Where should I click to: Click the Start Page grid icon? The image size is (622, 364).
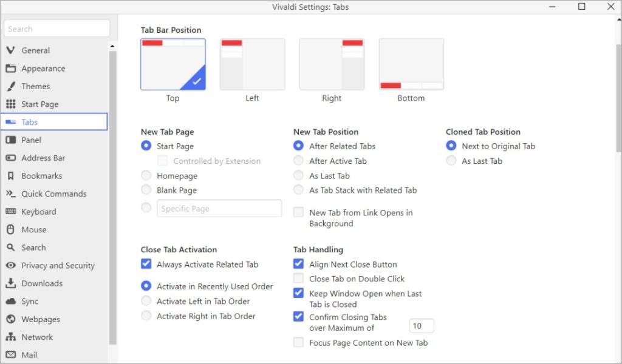pyautogui.click(x=11, y=104)
